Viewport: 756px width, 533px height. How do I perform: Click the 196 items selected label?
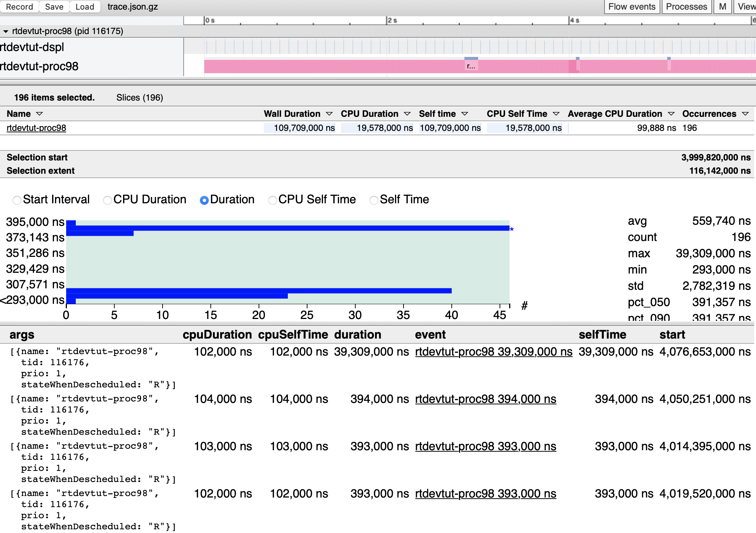(x=54, y=98)
